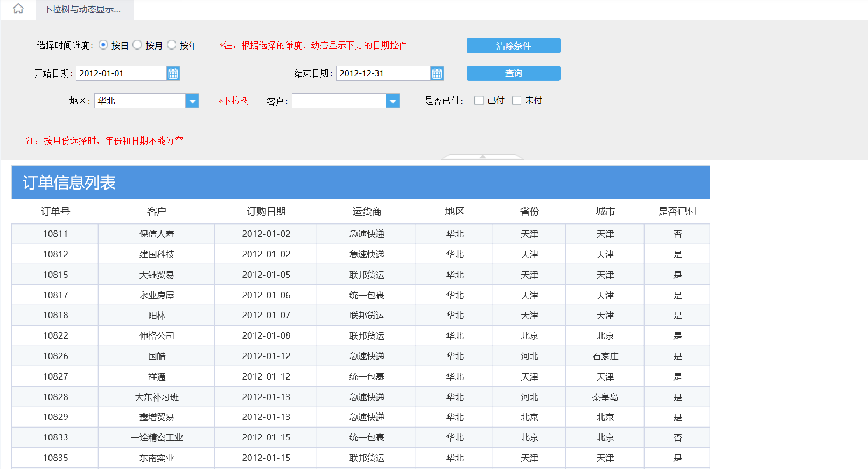
Task: Click the 订购日期 column header
Action: coord(266,212)
